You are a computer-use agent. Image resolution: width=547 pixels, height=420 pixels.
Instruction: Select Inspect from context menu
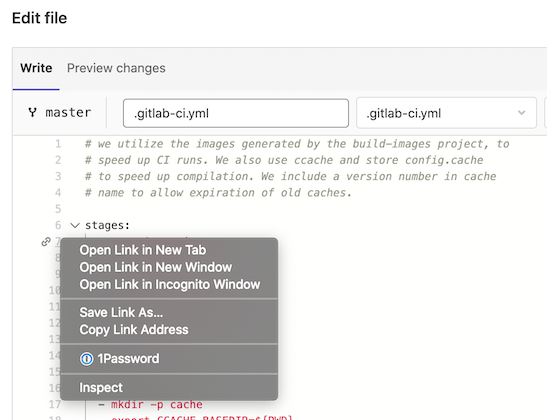pyautogui.click(x=101, y=388)
